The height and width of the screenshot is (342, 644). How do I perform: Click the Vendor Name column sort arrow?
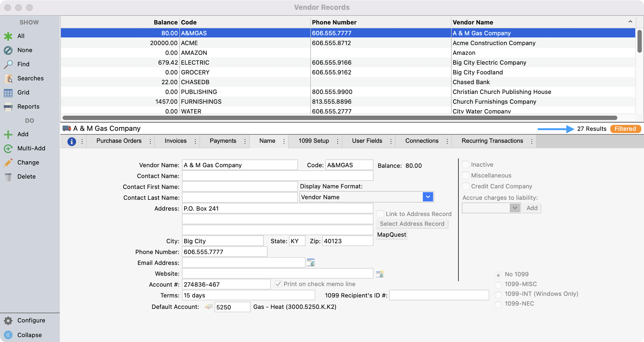tap(630, 22)
